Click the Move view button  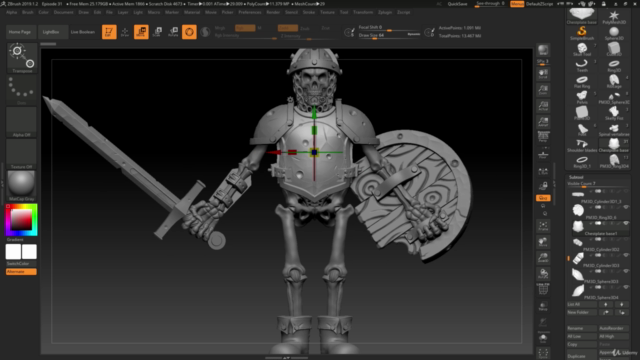click(x=543, y=242)
